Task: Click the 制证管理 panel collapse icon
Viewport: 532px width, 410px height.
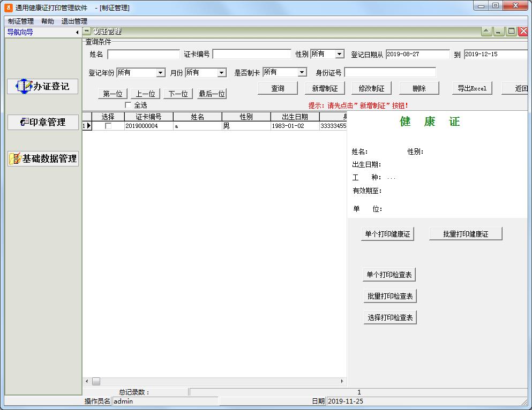Action: (87, 32)
